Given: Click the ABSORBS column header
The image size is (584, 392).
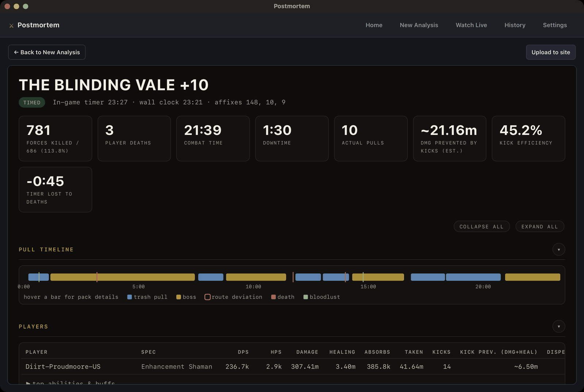Looking at the screenshot, I should [x=377, y=352].
